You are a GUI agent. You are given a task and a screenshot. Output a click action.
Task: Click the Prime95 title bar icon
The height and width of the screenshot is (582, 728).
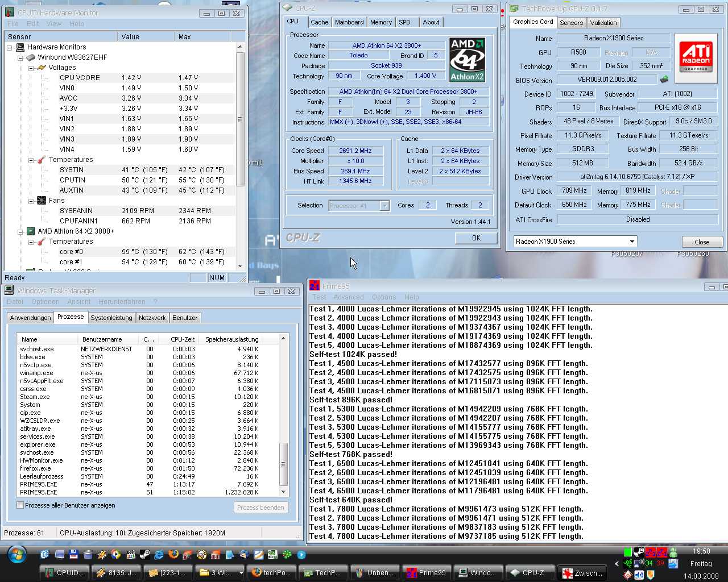click(315, 286)
